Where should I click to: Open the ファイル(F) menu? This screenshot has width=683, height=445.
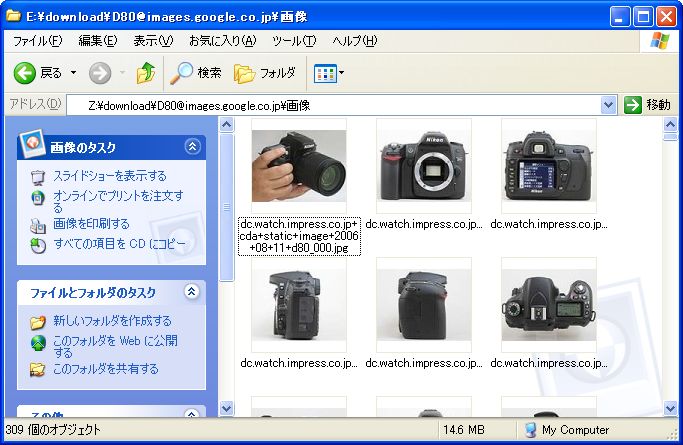pyautogui.click(x=37, y=41)
